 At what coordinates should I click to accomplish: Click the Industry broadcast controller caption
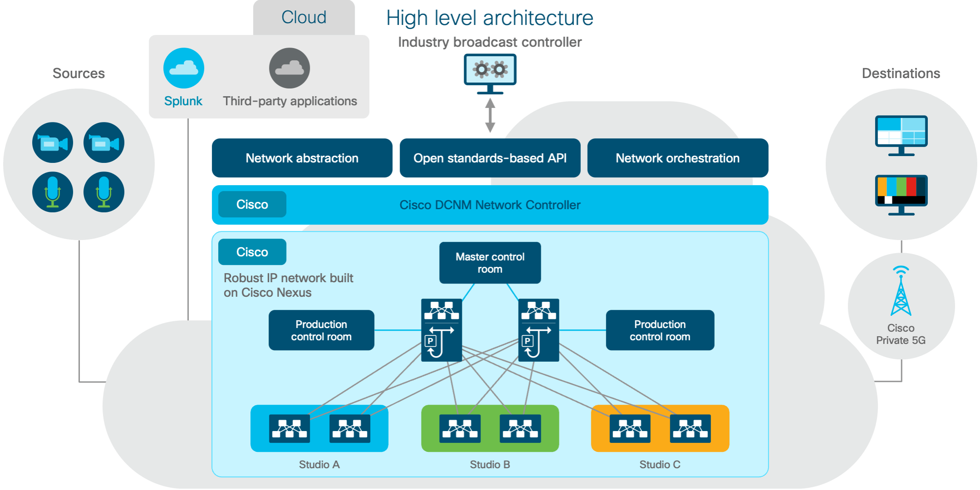[490, 42]
